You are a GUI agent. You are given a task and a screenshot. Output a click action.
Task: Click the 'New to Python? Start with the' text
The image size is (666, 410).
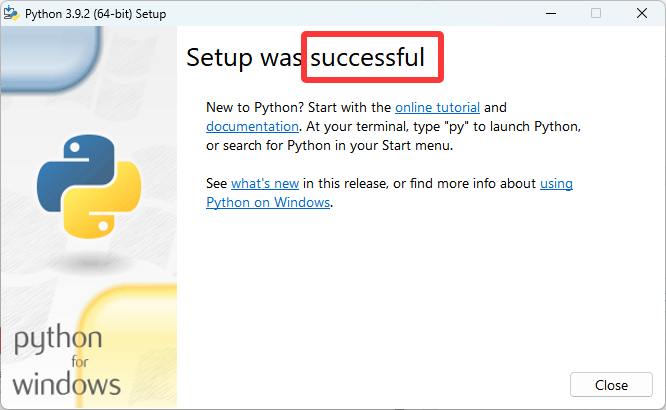point(298,107)
